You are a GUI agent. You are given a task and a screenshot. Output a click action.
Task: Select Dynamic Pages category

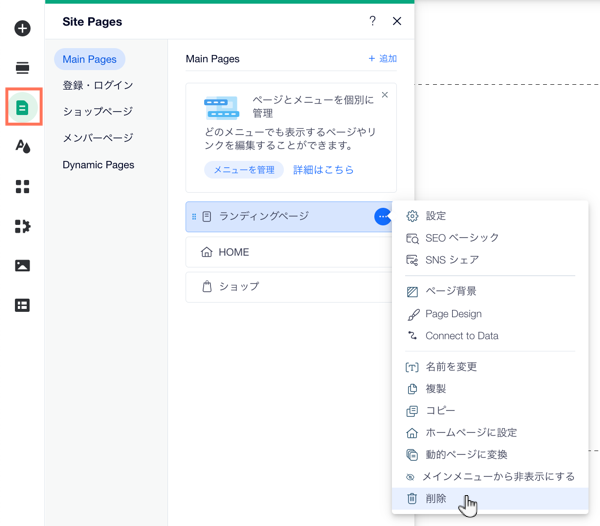coord(98,165)
